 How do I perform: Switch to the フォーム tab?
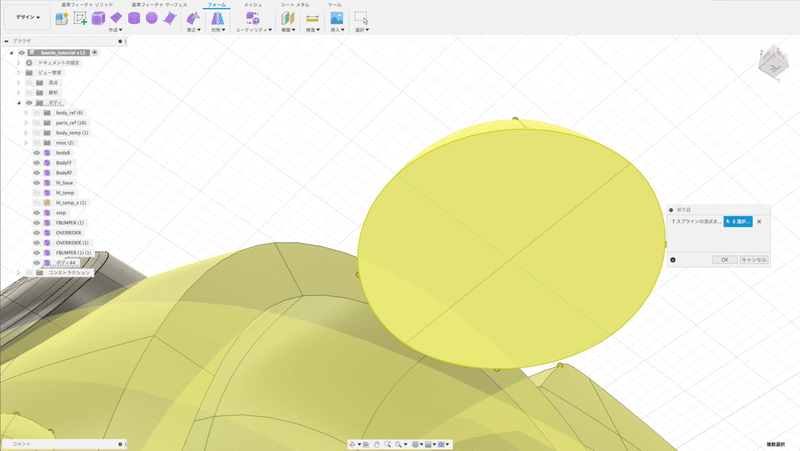coord(217,5)
